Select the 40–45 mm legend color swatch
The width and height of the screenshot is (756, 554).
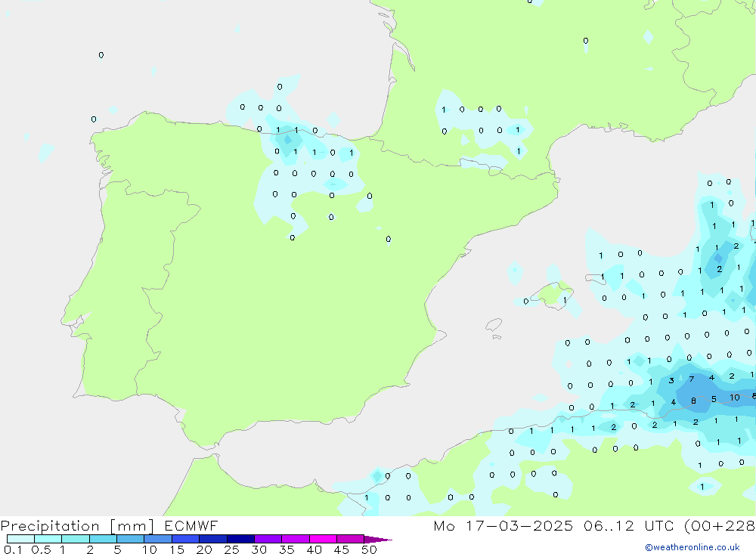click(323, 539)
